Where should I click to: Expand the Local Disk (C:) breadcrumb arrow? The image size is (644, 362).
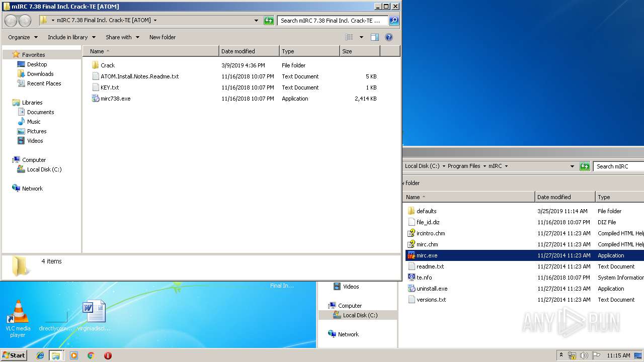[x=444, y=166]
